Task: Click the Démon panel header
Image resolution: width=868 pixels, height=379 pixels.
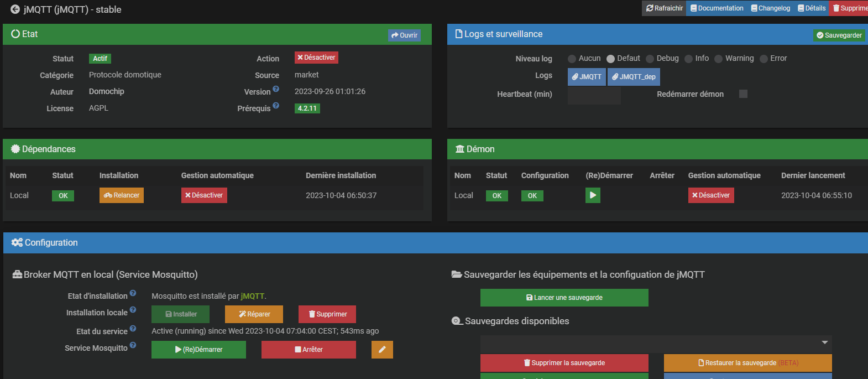Action: pyautogui.click(x=657, y=149)
